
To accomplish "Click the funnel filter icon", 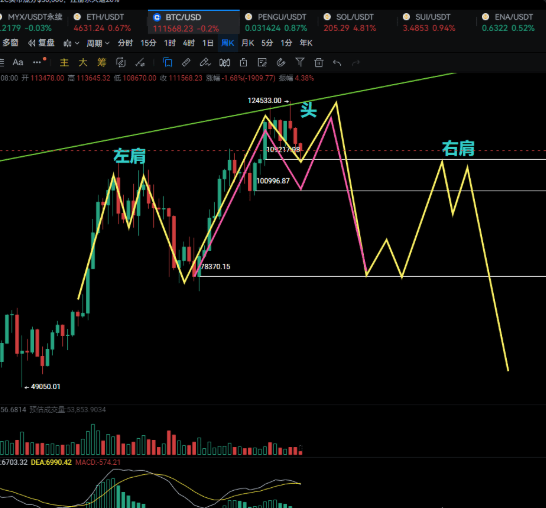I will click(300, 62).
